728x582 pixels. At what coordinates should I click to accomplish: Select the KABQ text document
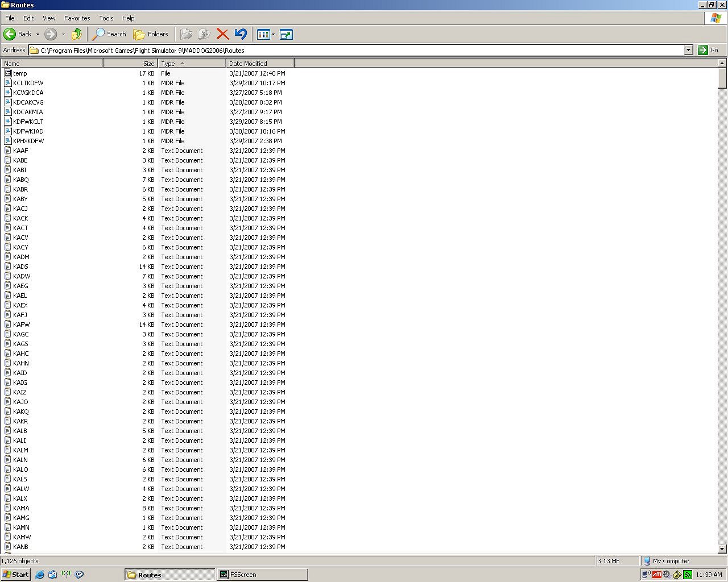[x=20, y=180]
